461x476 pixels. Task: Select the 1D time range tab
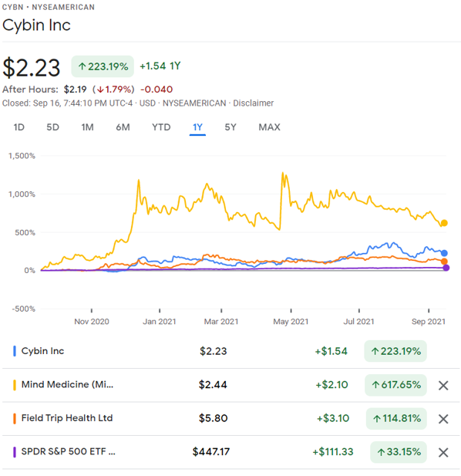[19, 127]
